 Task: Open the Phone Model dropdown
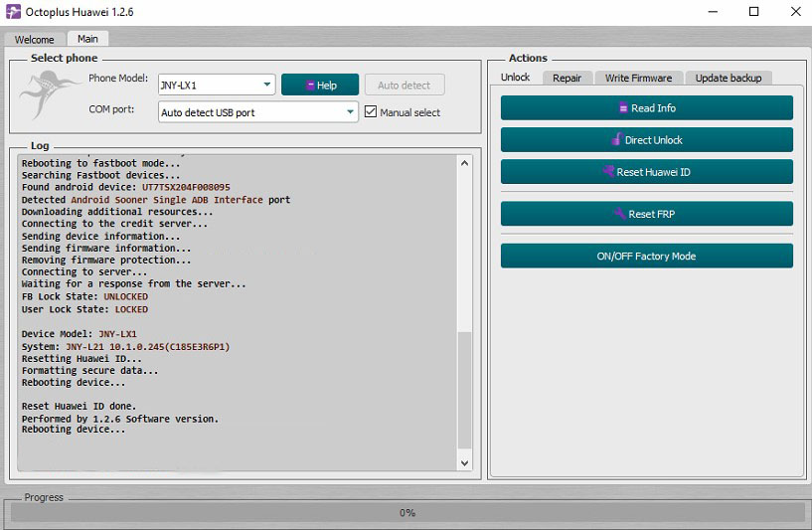point(217,85)
